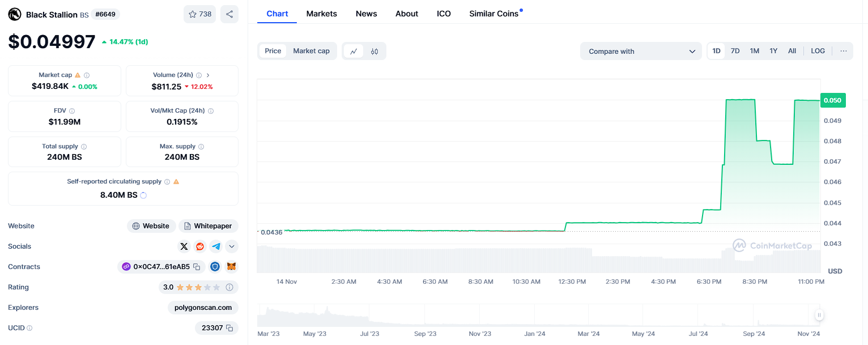
Task: Open the Telegram social link
Action: pos(216,246)
